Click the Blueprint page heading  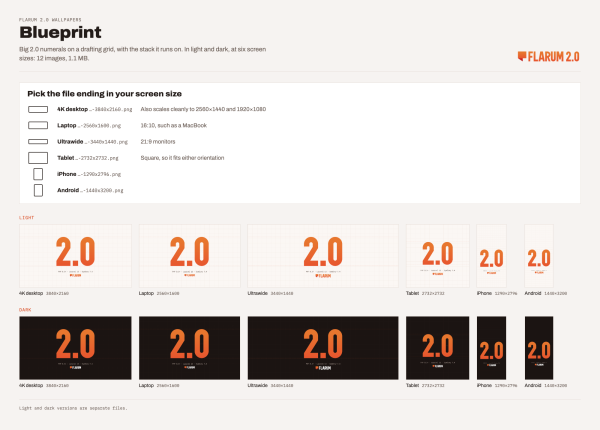click(60, 33)
